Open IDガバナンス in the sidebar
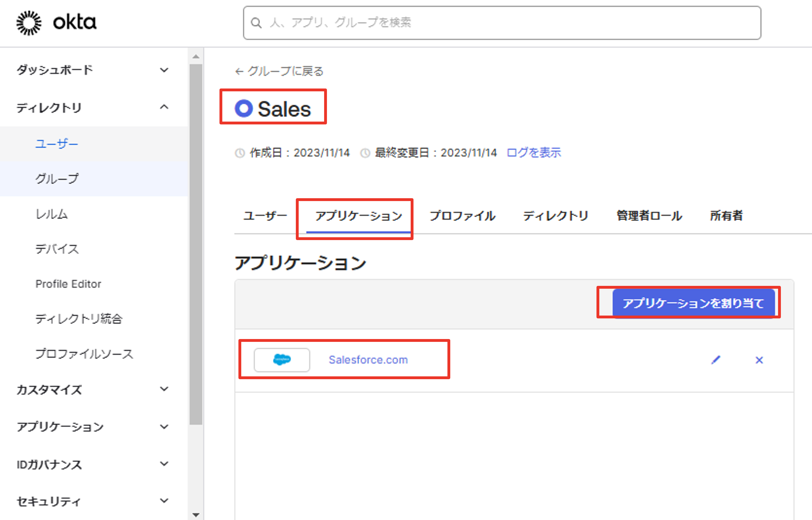 pos(49,464)
